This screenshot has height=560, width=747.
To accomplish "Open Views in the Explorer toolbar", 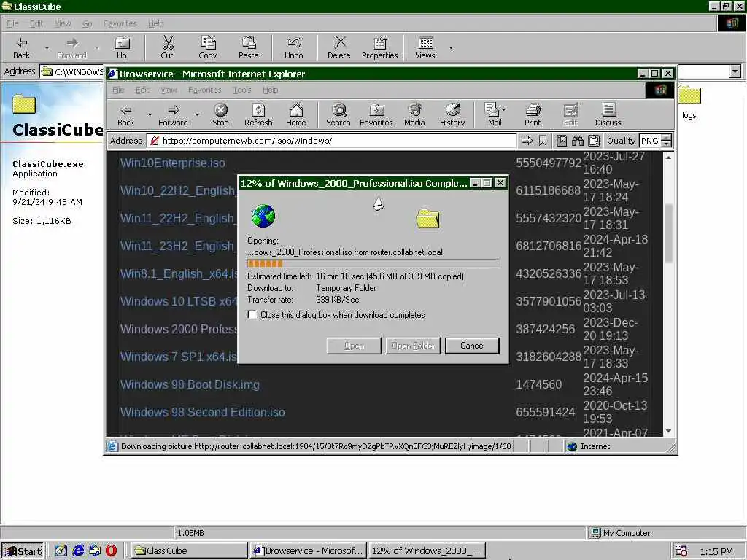I will tap(425, 47).
